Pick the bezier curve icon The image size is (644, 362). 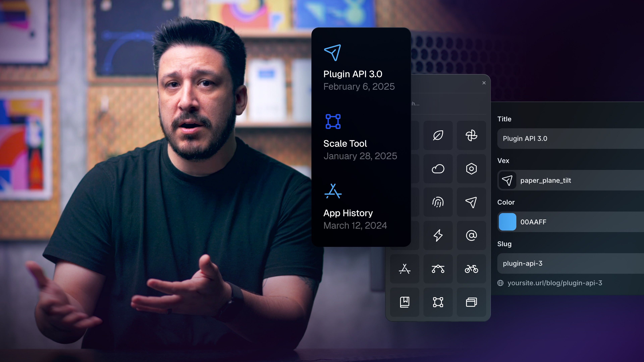[438, 269]
